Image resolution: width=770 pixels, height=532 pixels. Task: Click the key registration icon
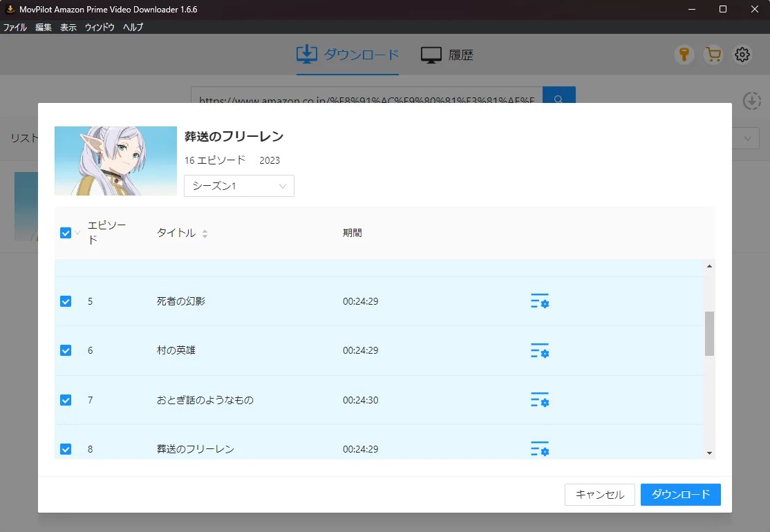pyautogui.click(x=684, y=55)
